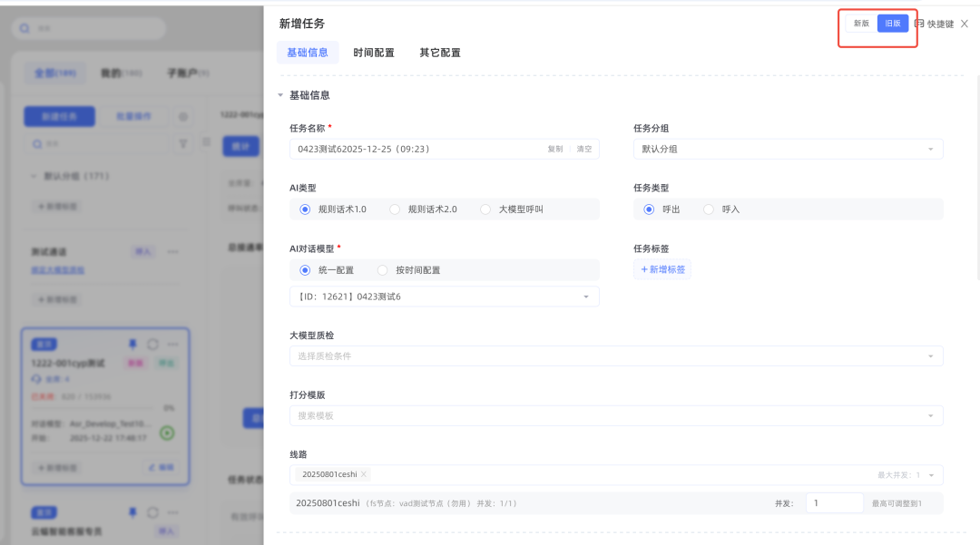Screen dimensions: 980x545
Task: Open the 打分模版 template dropdown
Action: tap(615, 415)
